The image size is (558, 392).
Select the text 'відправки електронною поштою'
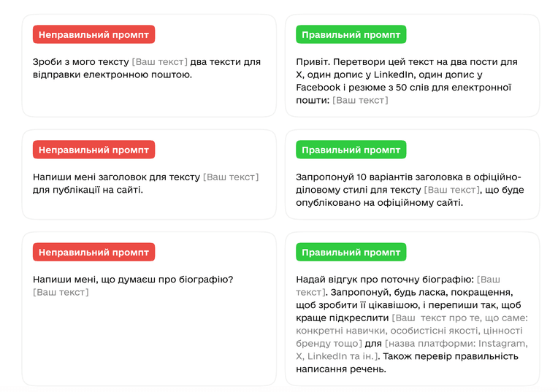(112, 74)
